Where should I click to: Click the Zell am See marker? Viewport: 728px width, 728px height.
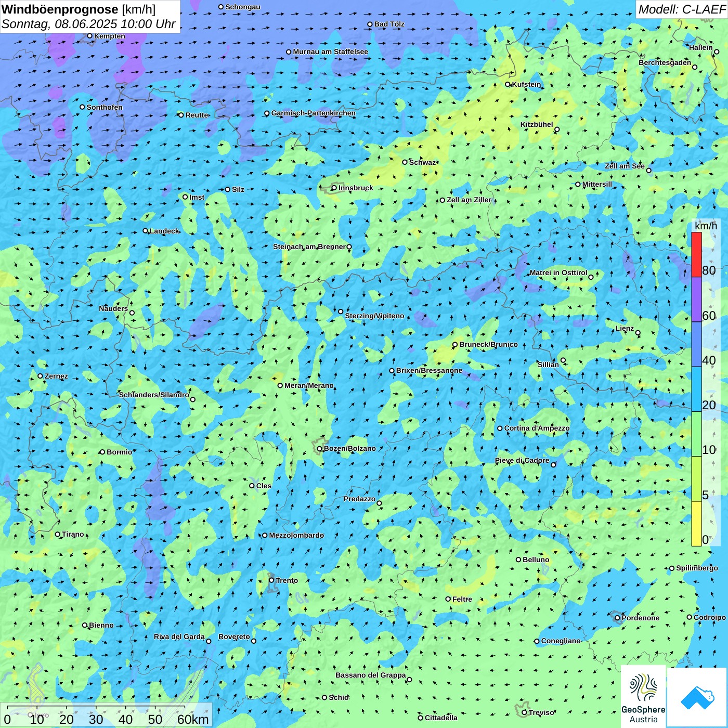click(648, 170)
